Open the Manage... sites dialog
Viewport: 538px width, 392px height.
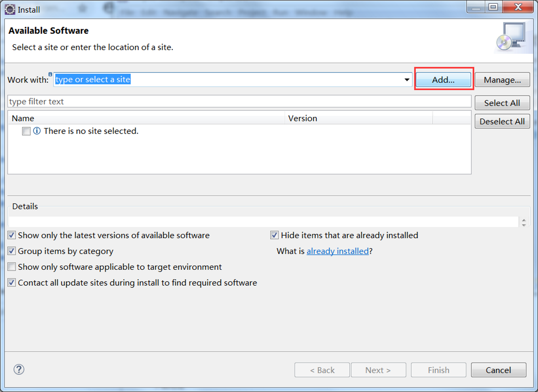502,80
